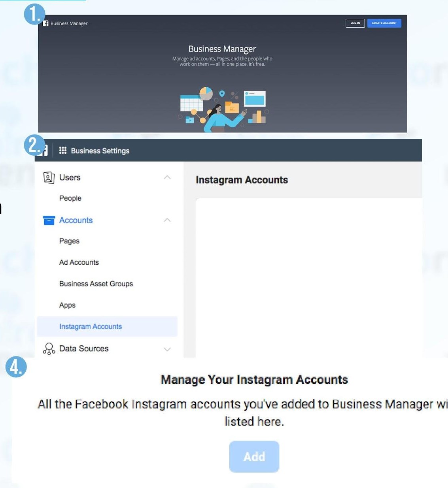
Task: Click the Users person badge icon
Action: click(x=49, y=177)
